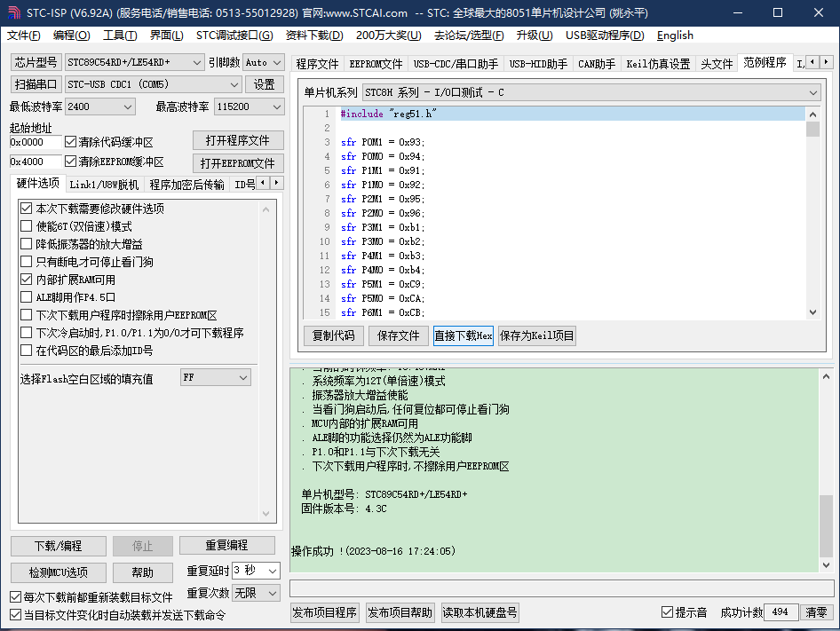Switch to 程序文件 tab

point(317,64)
